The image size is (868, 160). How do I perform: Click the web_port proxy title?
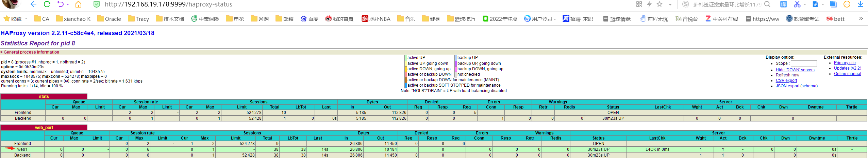pyautogui.click(x=44, y=128)
